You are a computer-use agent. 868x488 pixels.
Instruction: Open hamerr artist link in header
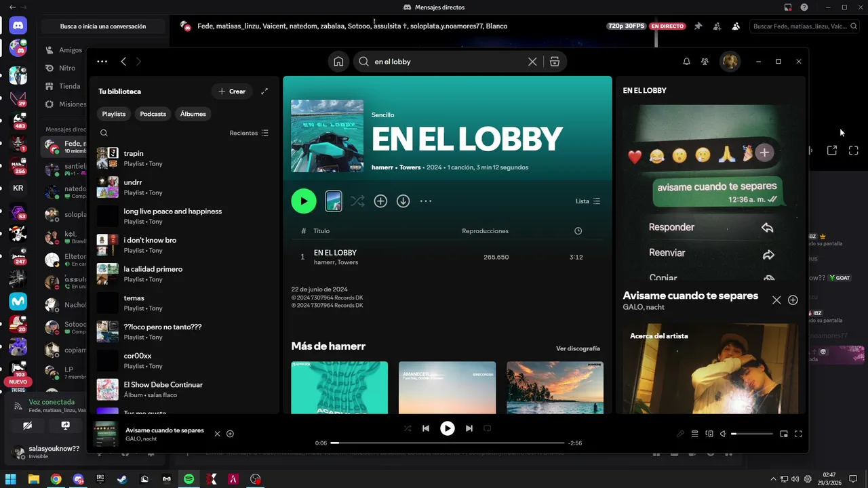point(383,167)
